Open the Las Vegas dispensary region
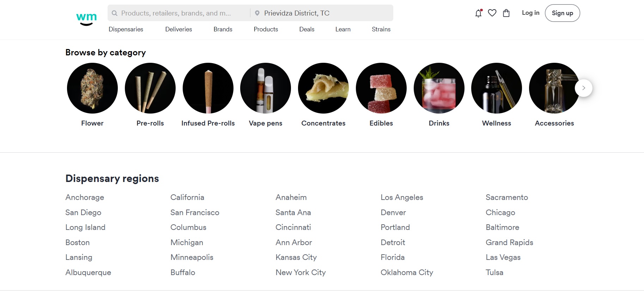The width and height of the screenshot is (644, 304). pos(503,257)
